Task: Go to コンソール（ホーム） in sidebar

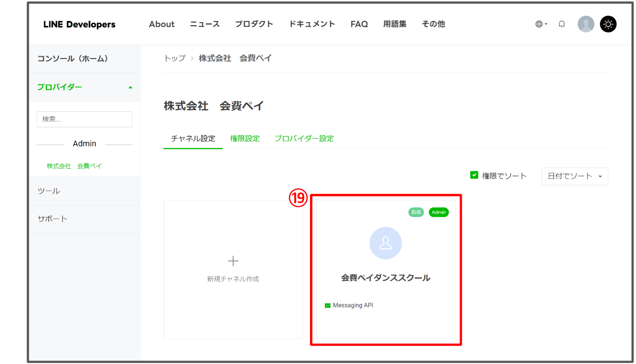Action: point(85,59)
